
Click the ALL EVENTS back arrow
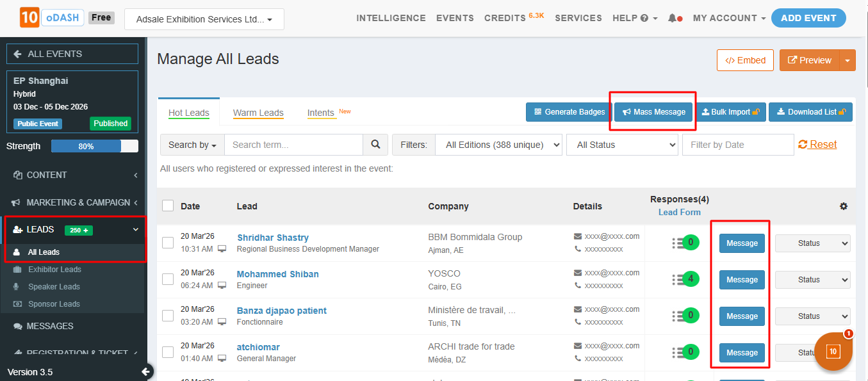(x=17, y=54)
